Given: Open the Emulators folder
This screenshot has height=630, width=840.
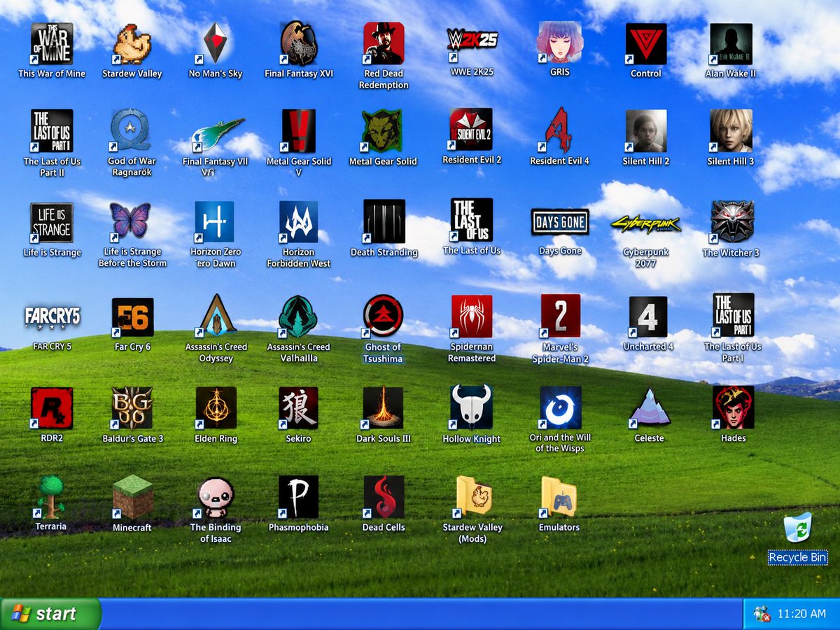Looking at the screenshot, I should [x=558, y=497].
